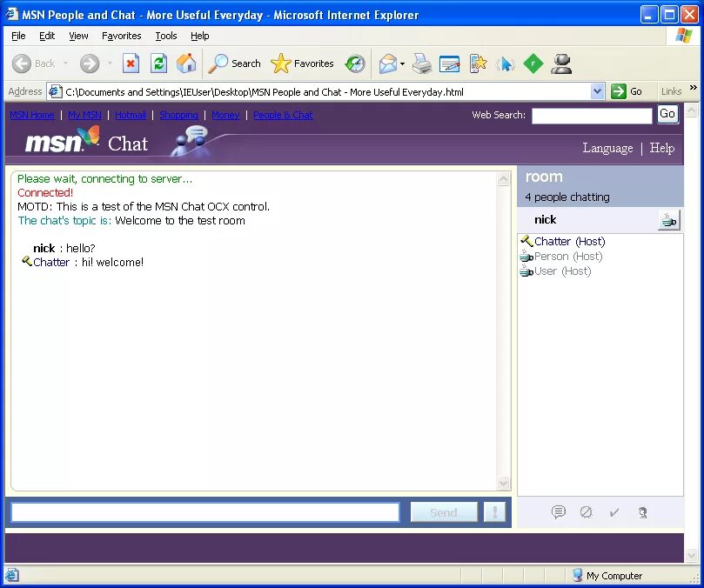Open the History clock icon
Screen dimensions: 704x588
(355, 63)
